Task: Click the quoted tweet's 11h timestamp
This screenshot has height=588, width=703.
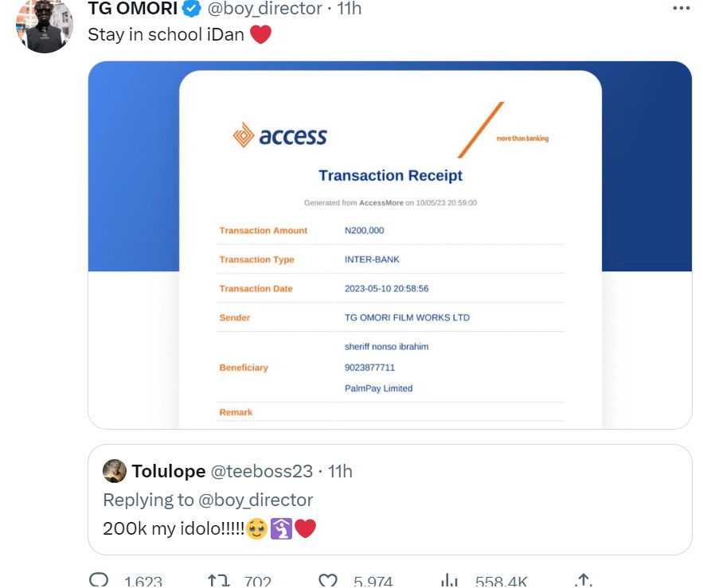Action: pyautogui.click(x=339, y=471)
